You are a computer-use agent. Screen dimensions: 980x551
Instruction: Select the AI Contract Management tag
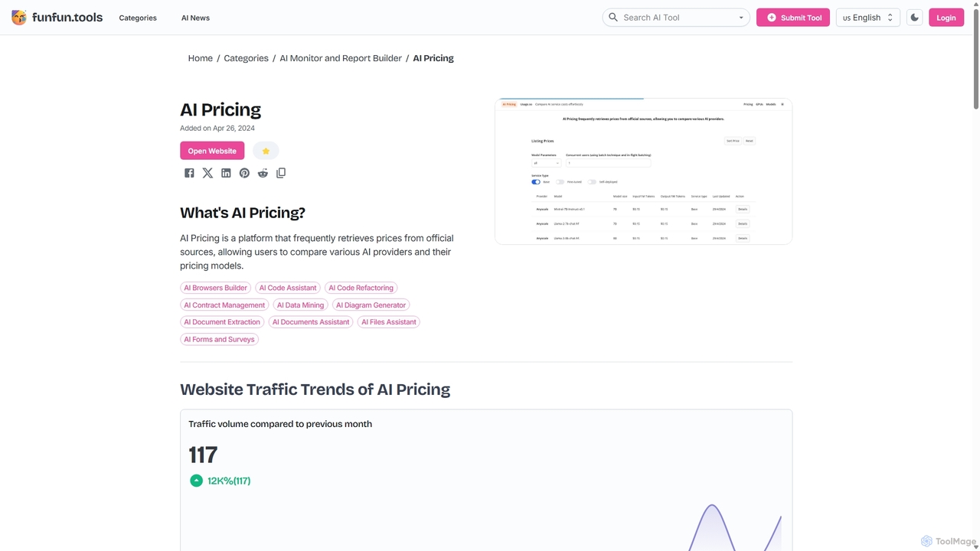coord(224,305)
